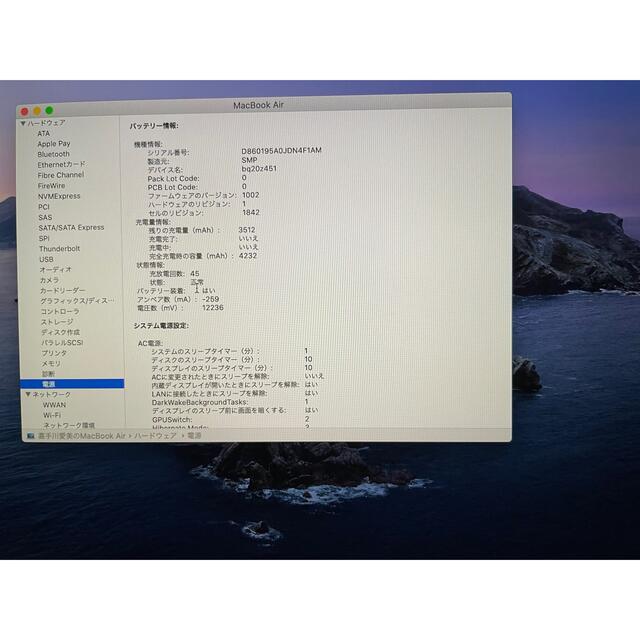640x640 pixels.
Task: Open ネットワーク環境 sidebar entry
Action: click(69, 425)
